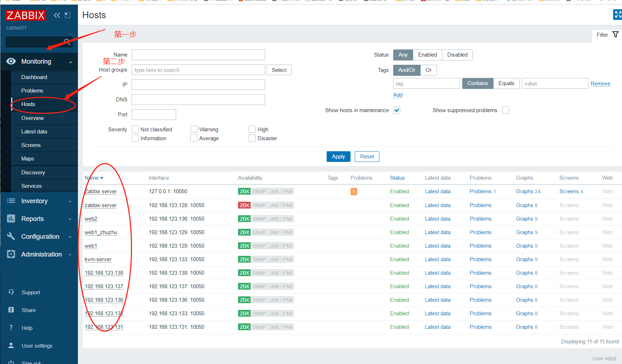Sort hosts by the Status column header
This screenshot has height=364, width=622.
397,178
